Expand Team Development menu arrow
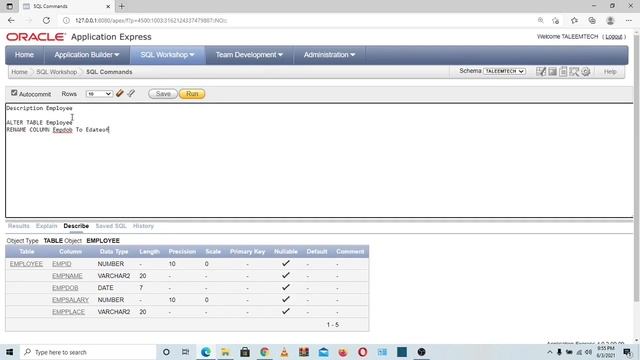This screenshot has width=640, height=360. pos(280,55)
